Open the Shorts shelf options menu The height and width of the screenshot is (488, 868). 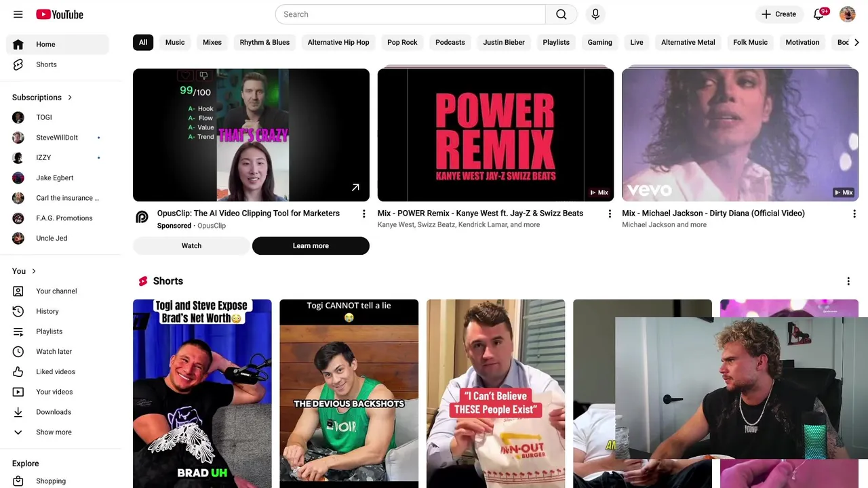[x=848, y=281]
